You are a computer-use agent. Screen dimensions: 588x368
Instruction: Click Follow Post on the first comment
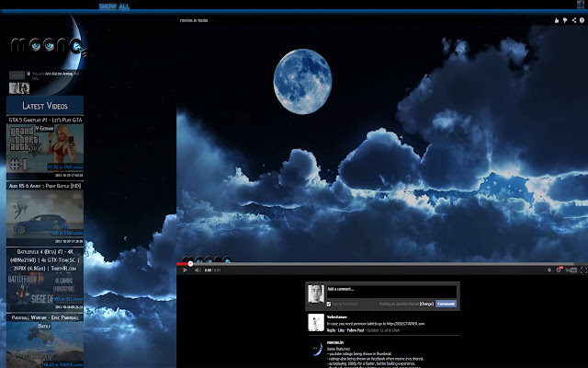pyautogui.click(x=356, y=330)
